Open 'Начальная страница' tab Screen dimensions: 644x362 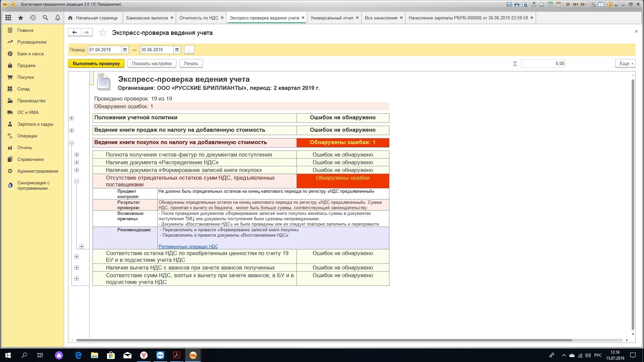pos(93,18)
